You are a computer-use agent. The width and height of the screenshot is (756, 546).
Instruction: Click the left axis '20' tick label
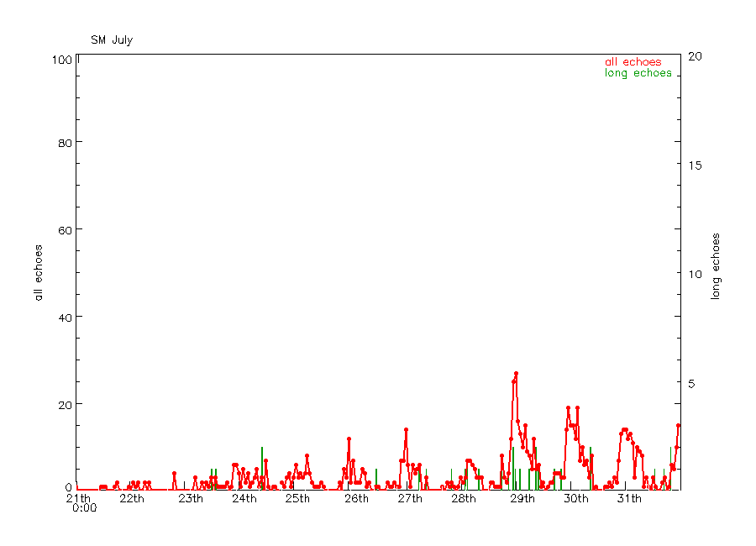(x=65, y=405)
